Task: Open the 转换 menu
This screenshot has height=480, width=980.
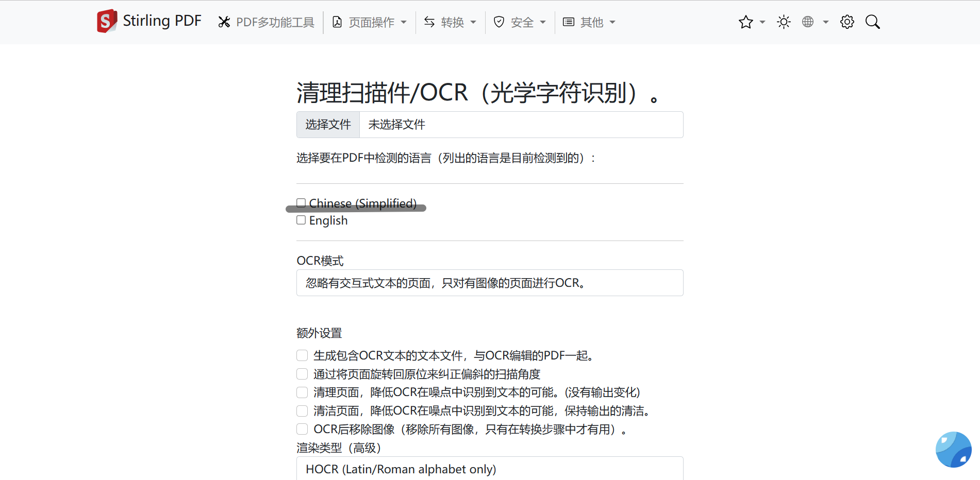Action: tap(451, 22)
